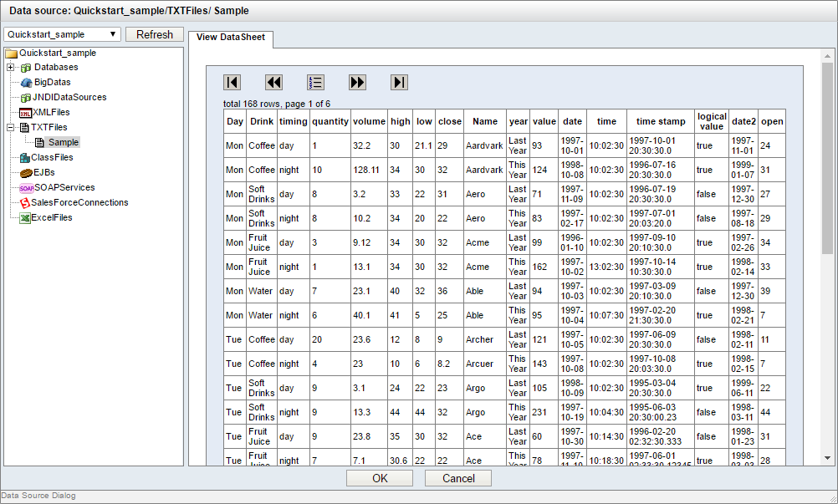Select the Sample file tree item

64,143
